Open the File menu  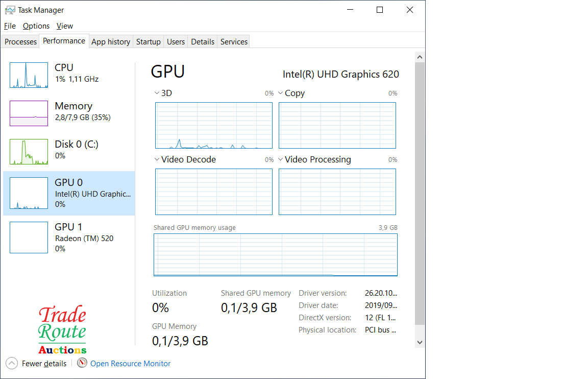click(10, 26)
